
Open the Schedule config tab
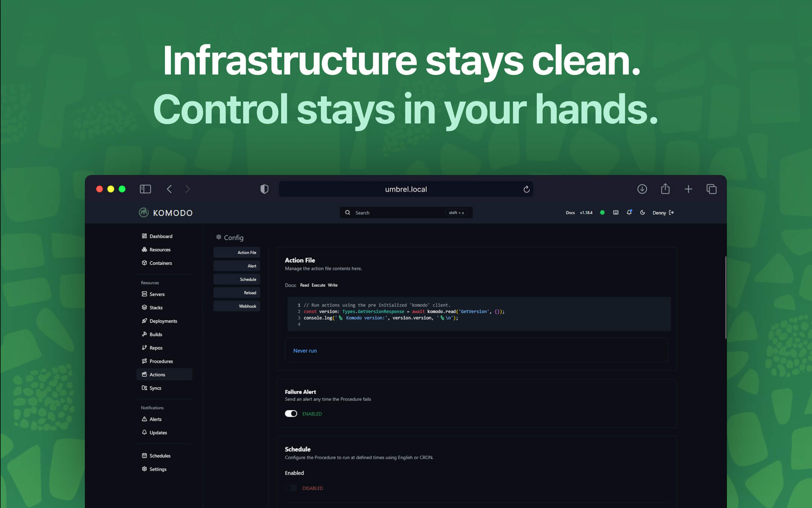[x=236, y=279]
